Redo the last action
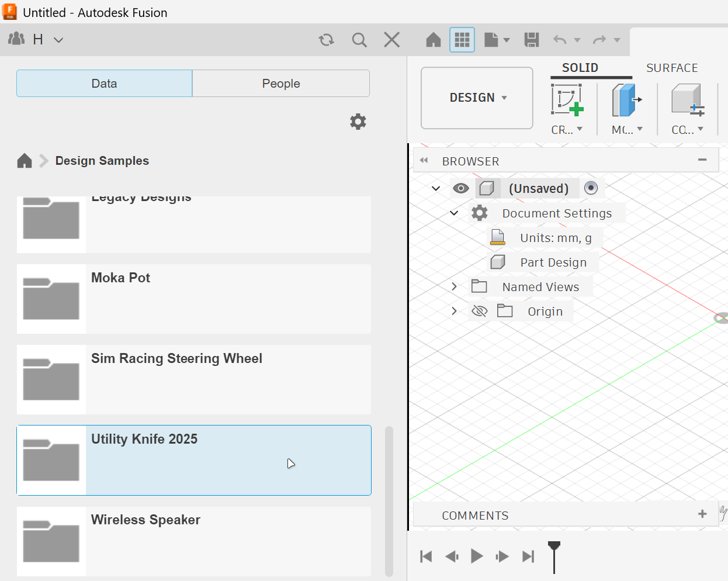This screenshot has width=728, height=581. 599,40
